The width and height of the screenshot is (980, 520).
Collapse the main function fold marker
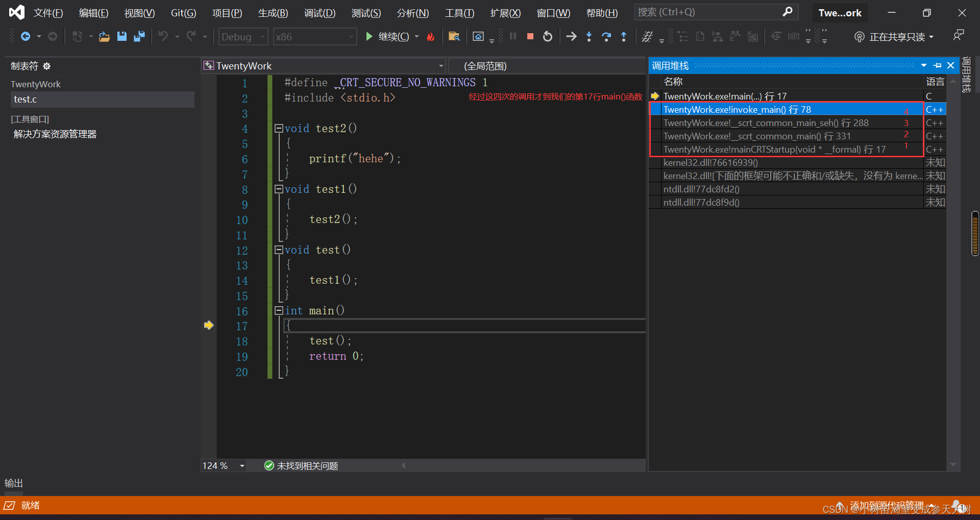click(x=279, y=310)
